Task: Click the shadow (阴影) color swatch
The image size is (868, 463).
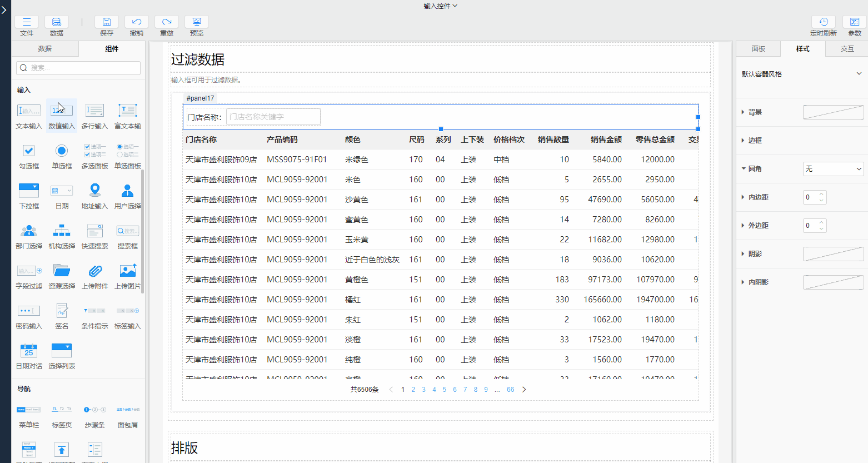Action: pyautogui.click(x=833, y=254)
